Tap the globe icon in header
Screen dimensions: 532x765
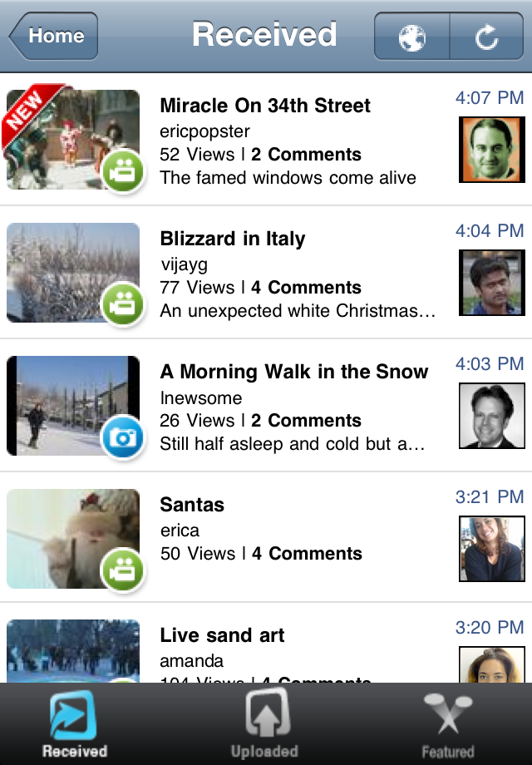point(411,37)
